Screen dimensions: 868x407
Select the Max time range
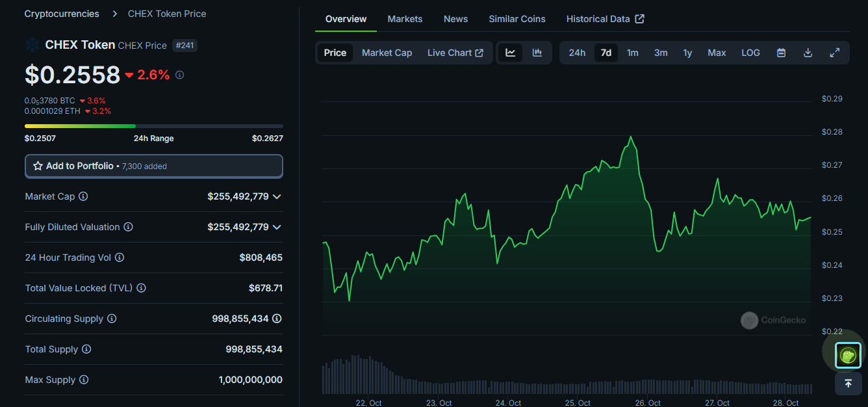pos(717,52)
